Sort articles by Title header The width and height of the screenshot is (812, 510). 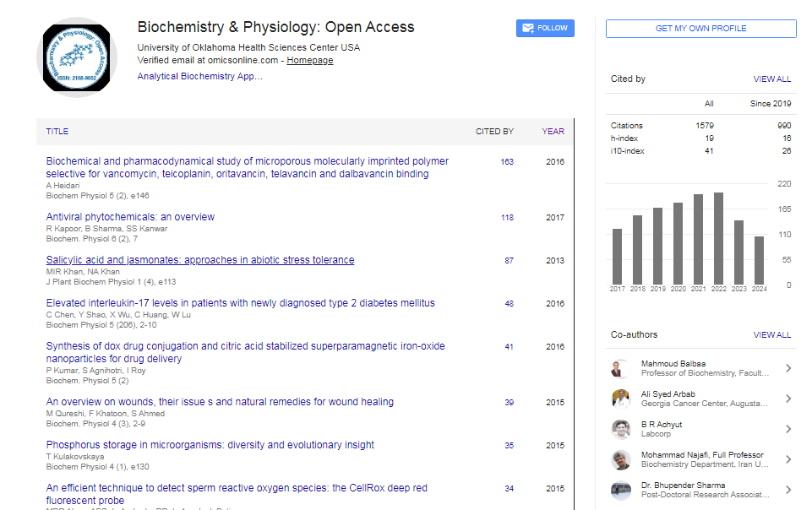(x=57, y=132)
